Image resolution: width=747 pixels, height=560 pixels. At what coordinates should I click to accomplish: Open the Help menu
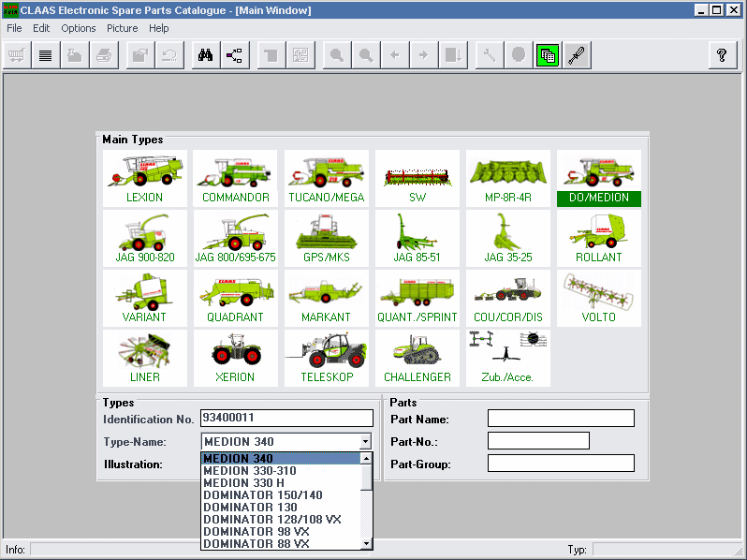tap(158, 28)
